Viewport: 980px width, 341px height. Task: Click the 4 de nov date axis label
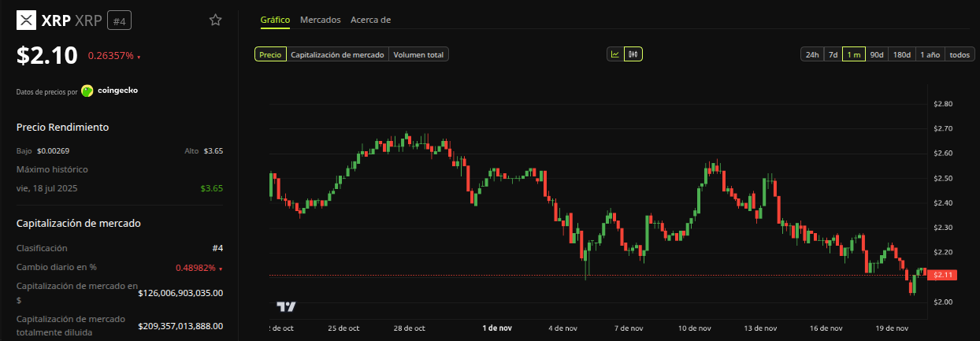[563, 328]
